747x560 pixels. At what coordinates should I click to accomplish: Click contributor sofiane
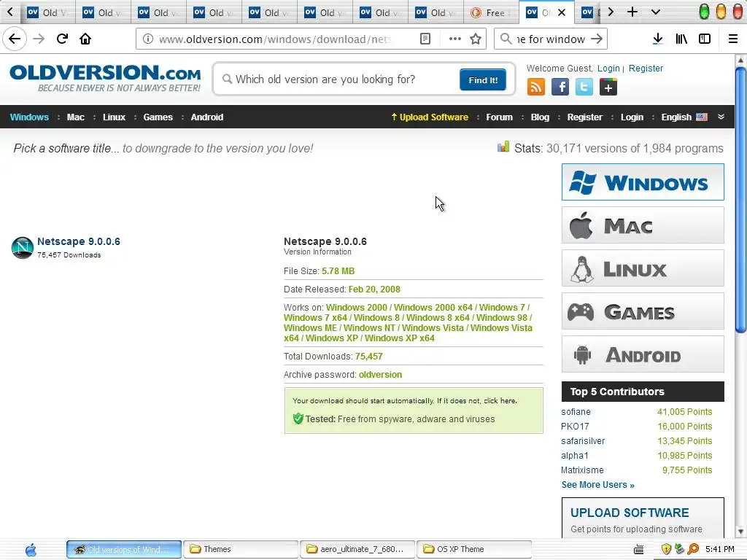(x=576, y=412)
